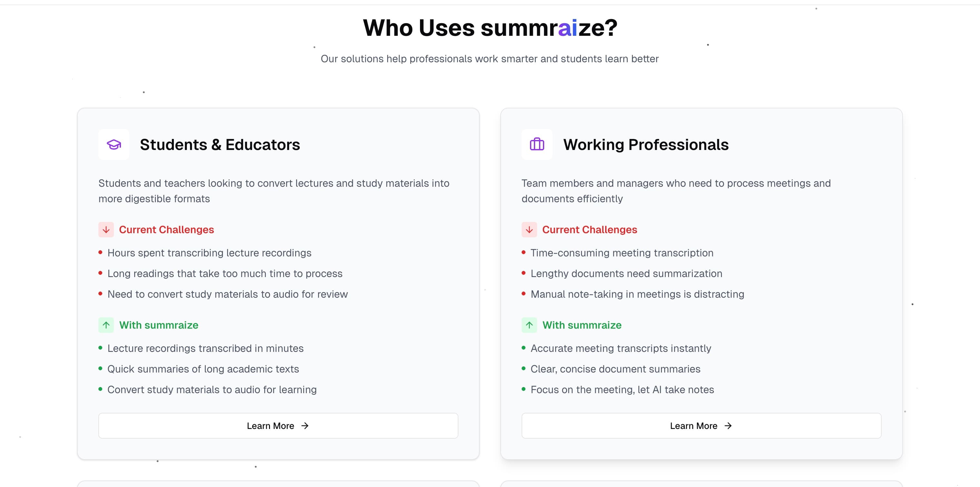The image size is (980, 487).
Task: Click the red down-arrow beside Students' Current Challenges
Action: tap(105, 229)
